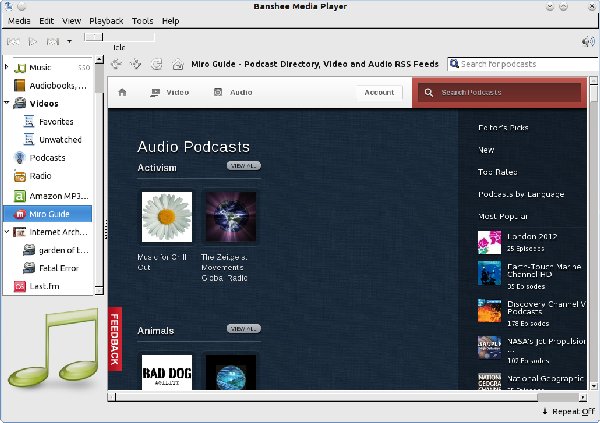
Task: Select Podcasts microphone icon in sidebar
Action: (x=19, y=157)
